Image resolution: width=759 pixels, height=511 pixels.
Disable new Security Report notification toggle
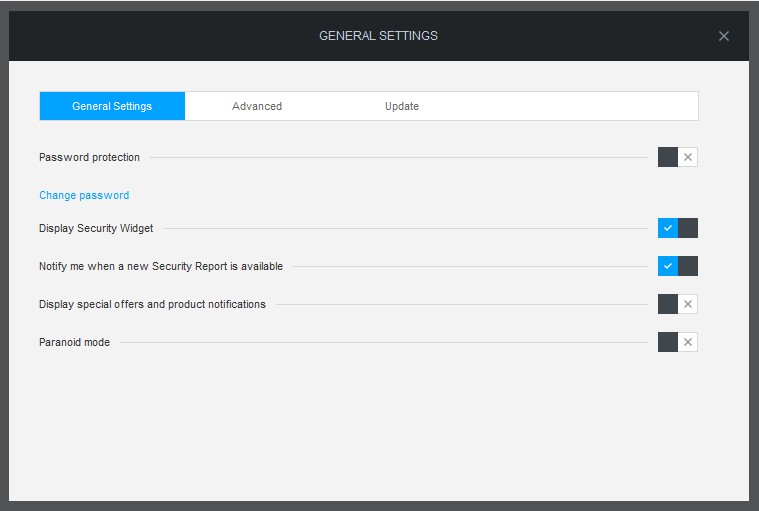coord(678,266)
